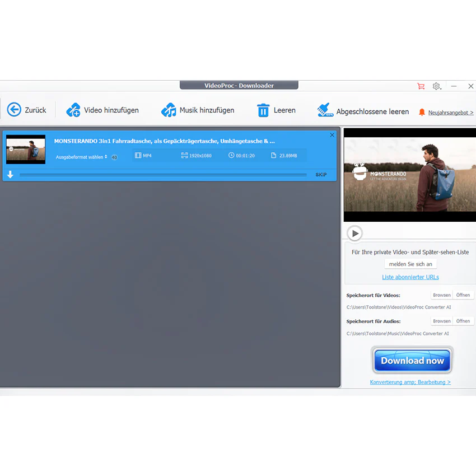Click the Leeren label
The image size is (476, 476).
284,110
